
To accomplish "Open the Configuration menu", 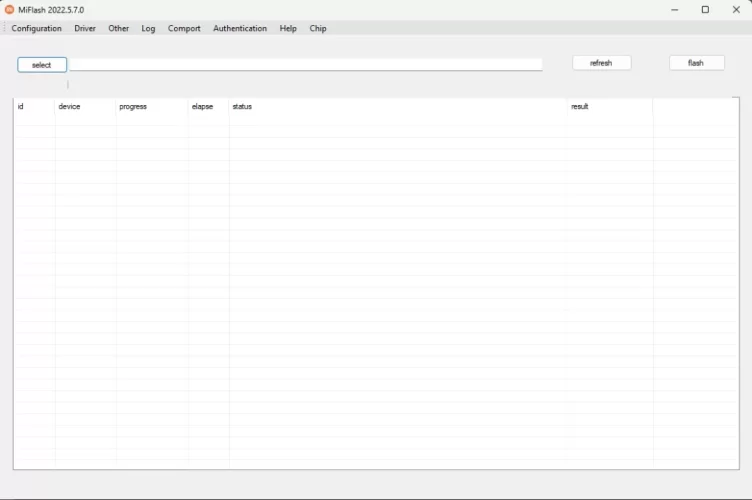I will (37, 29).
